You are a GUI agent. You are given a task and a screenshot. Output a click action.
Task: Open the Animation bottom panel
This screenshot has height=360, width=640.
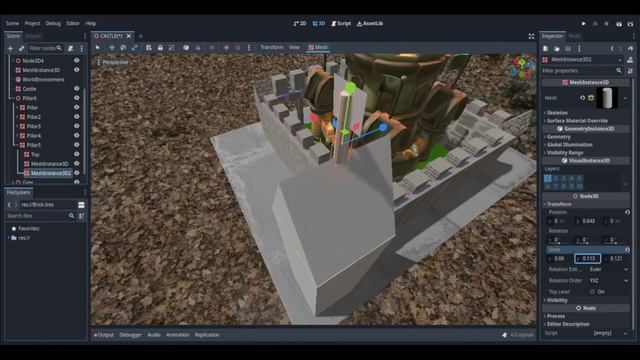pos(178,335)
